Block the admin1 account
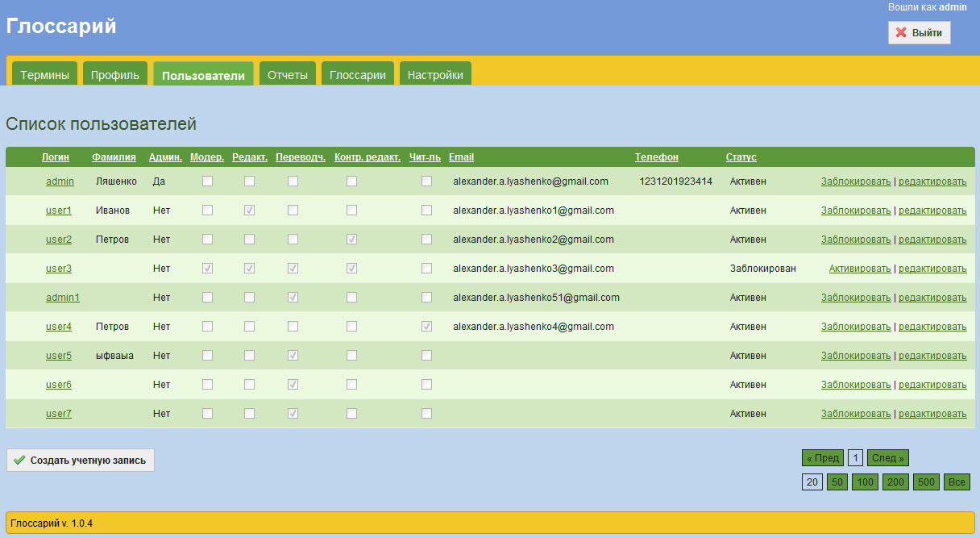Image resolution: width=980 pixels, height=538 pixels. tap(856, 298)
